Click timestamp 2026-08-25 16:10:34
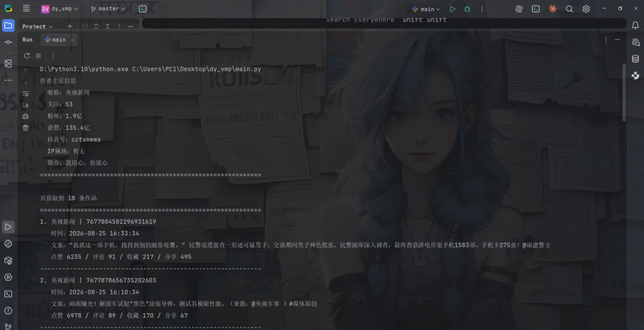644x330 pixels. 104,292
